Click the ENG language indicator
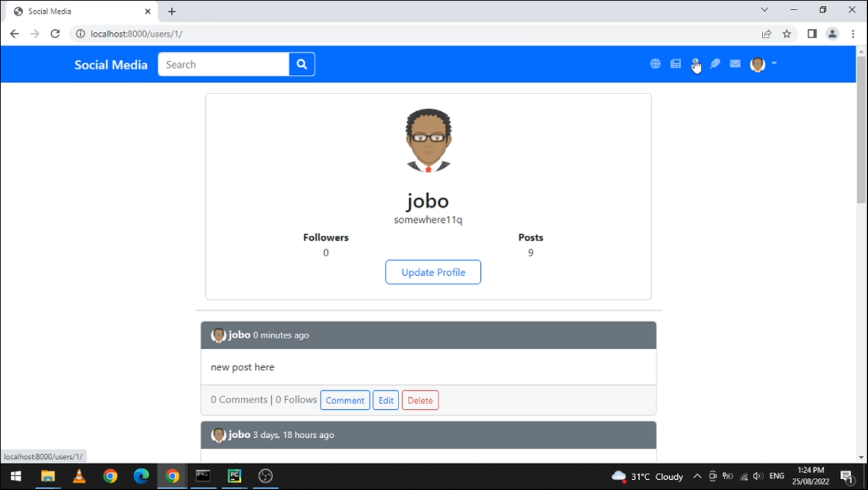 click(x=776, y=476)
